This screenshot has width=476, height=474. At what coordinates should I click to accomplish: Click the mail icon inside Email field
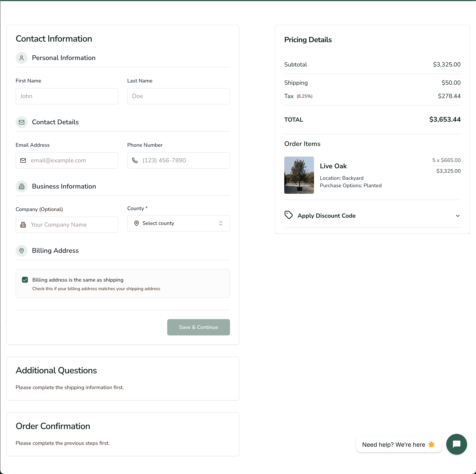click(23, 160)
